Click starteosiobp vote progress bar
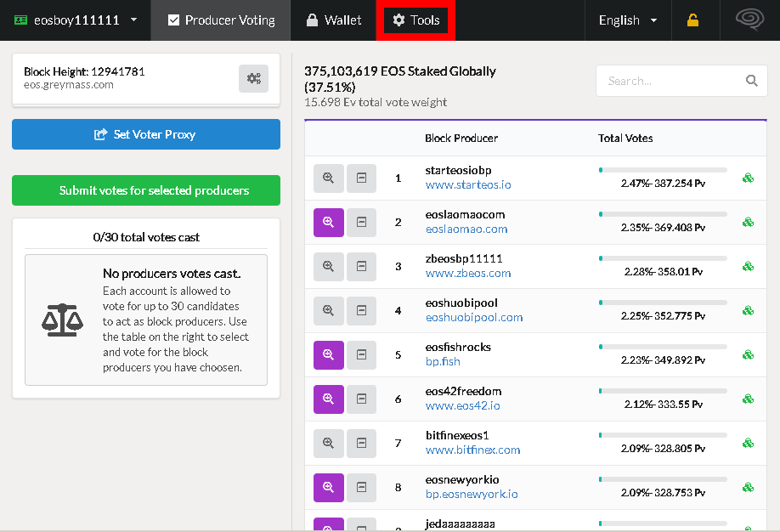Screen dimensions: 780x532 click(x=663, y=170)
